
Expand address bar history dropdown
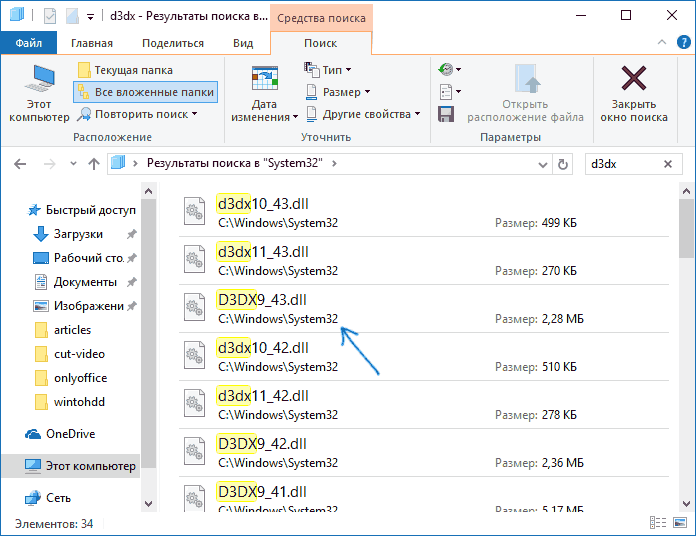point(542,165)
